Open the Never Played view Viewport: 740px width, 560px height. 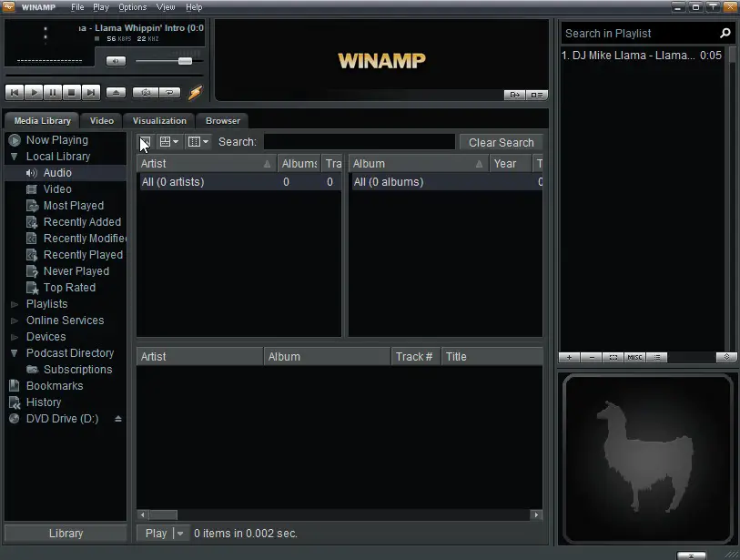point(76,271)
